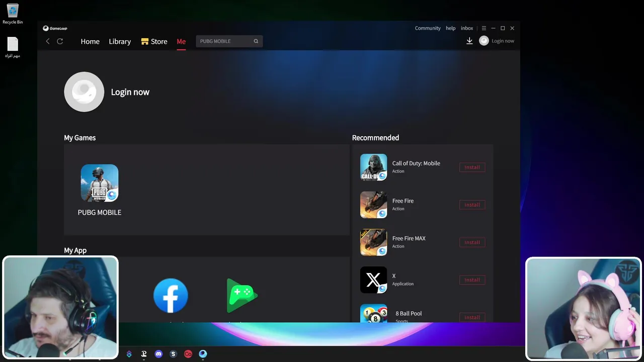Open the Community link

click(x=428, y=28)
